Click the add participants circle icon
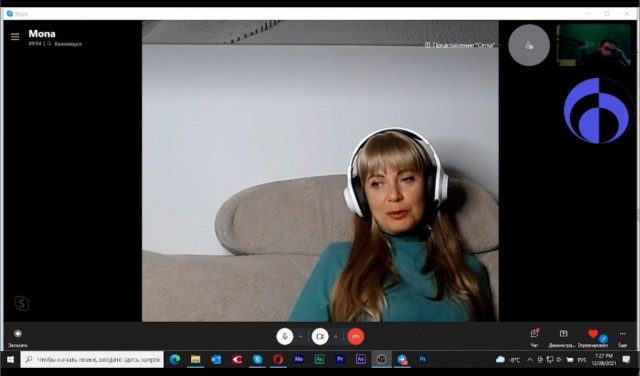This screenshot has height=376, width=640. tap(529, 45)
